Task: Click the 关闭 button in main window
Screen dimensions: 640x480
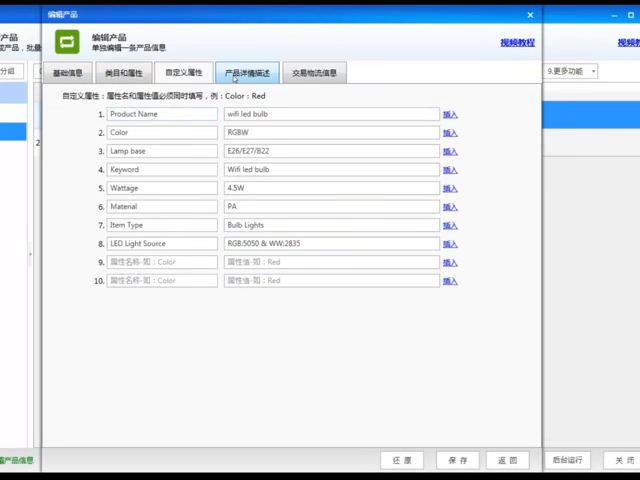Action: point(624,460)
